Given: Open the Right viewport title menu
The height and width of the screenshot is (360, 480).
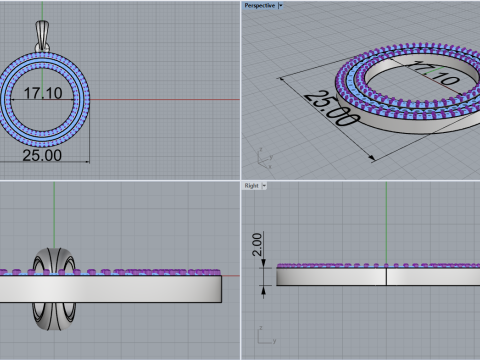Looking at the screenshot, I should coord(251,186).
